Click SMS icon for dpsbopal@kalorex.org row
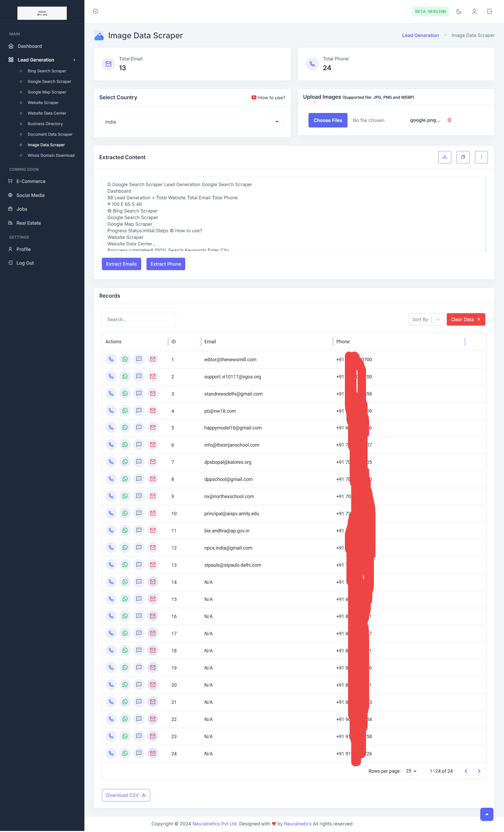 (139, 462)
